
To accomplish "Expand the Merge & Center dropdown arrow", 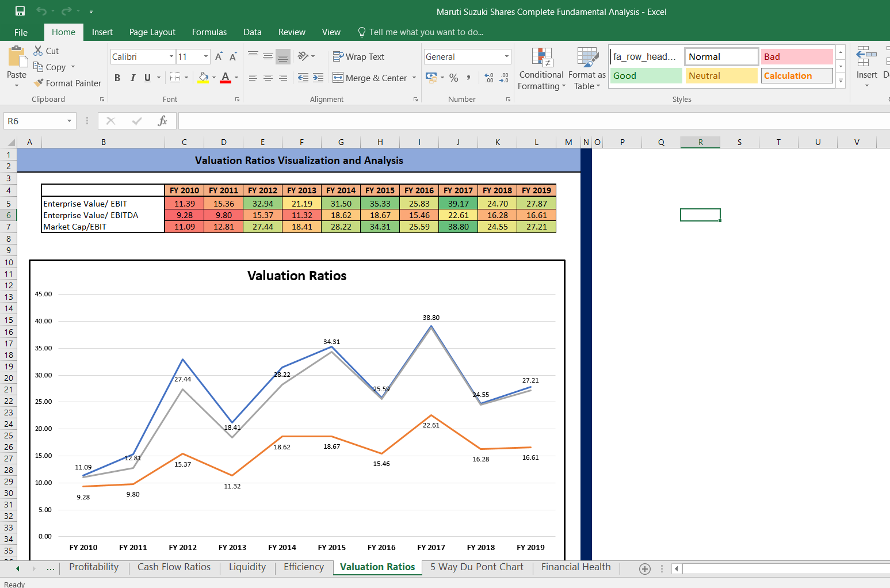I will (x=414, y=78).
